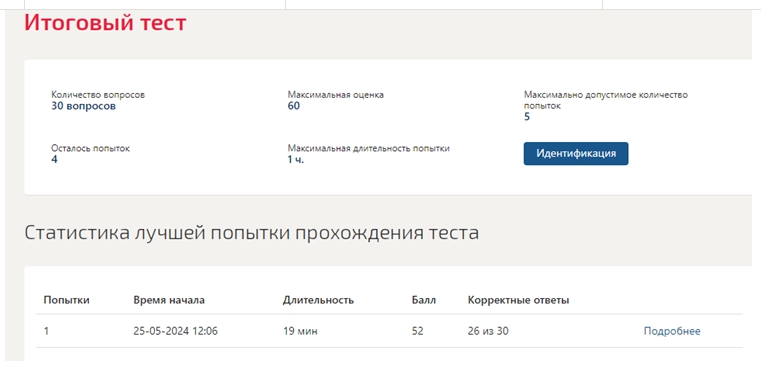Click the Длительность column header
This screenshot has width=761, height=391.
[318, 300]
